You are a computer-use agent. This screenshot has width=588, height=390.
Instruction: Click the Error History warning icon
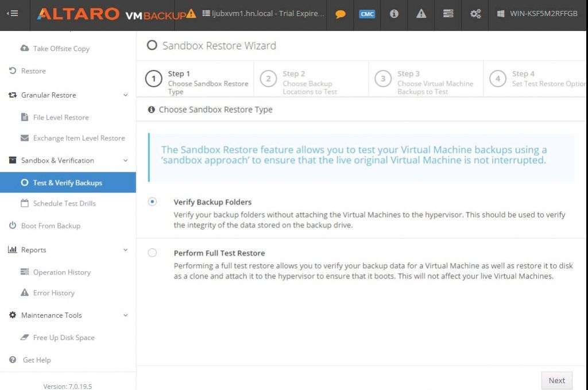[25, 292]
